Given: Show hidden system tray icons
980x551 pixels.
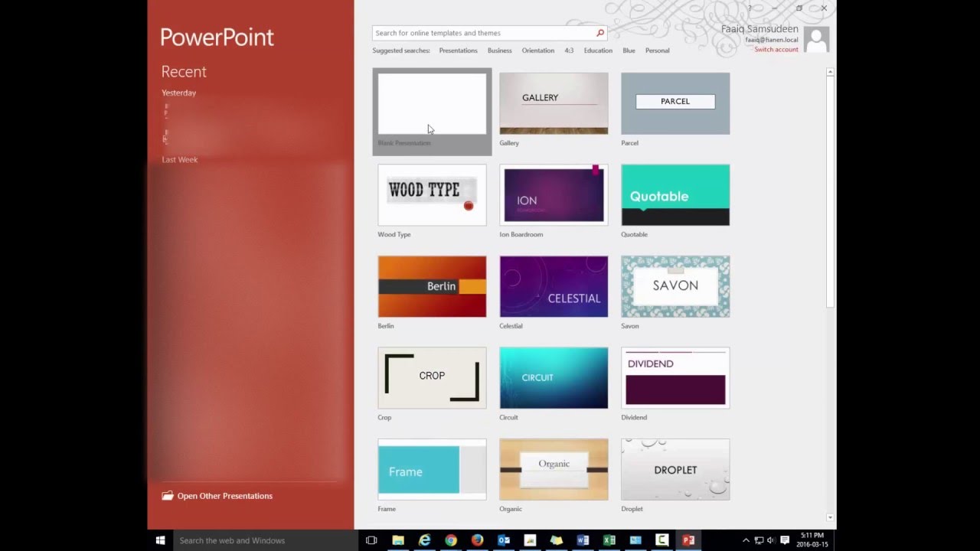Looking at the screenshot, I should point(746,540).
